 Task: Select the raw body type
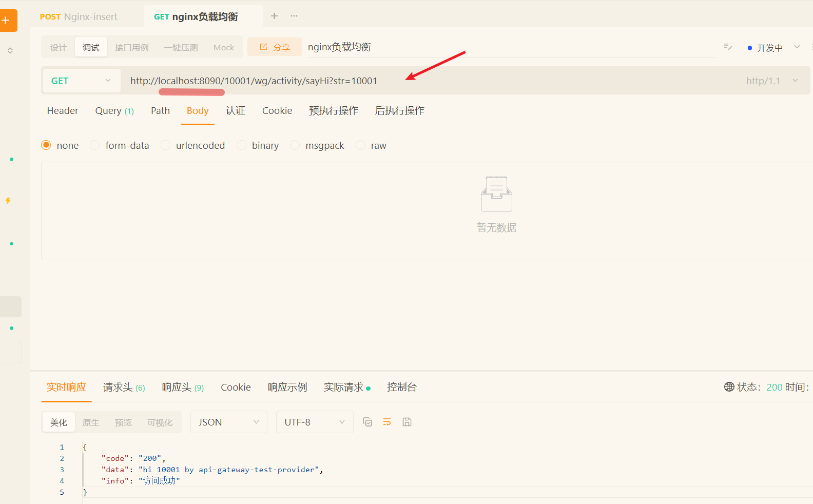coord(361,145)
